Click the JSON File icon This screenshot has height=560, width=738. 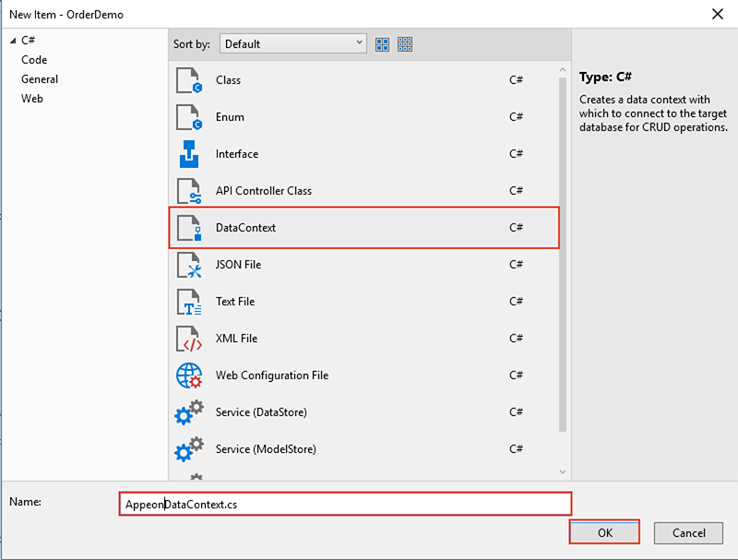click(x=188, y=265)
